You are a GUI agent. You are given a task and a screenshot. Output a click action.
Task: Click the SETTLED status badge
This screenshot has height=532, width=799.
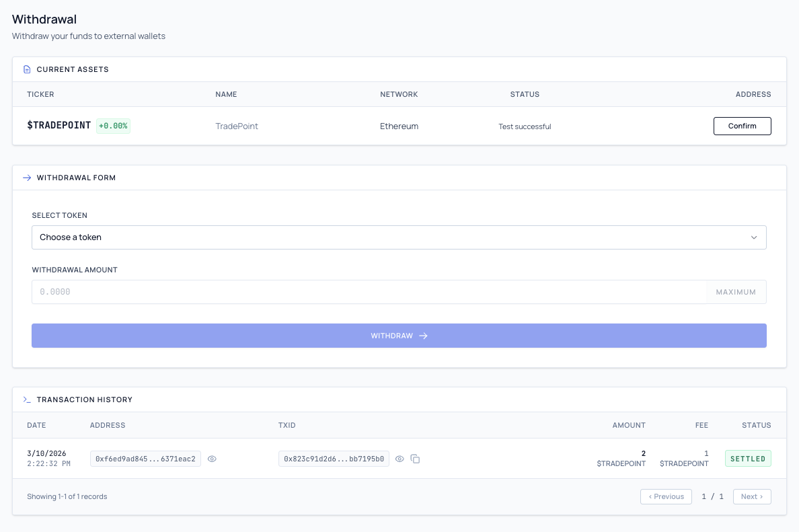pos(748,459)
